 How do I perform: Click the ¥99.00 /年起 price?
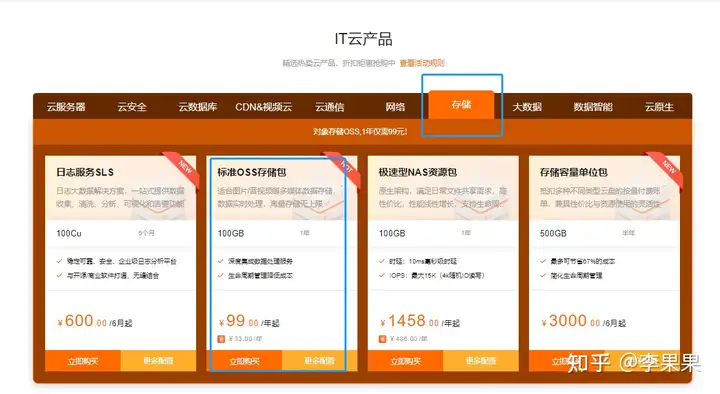coord(249,321)
